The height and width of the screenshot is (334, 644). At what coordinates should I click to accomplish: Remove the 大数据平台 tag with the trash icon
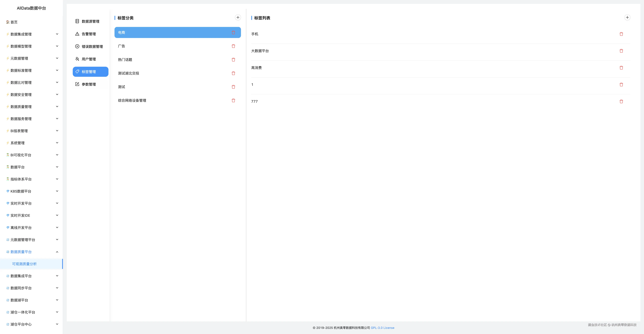(621, 51)
